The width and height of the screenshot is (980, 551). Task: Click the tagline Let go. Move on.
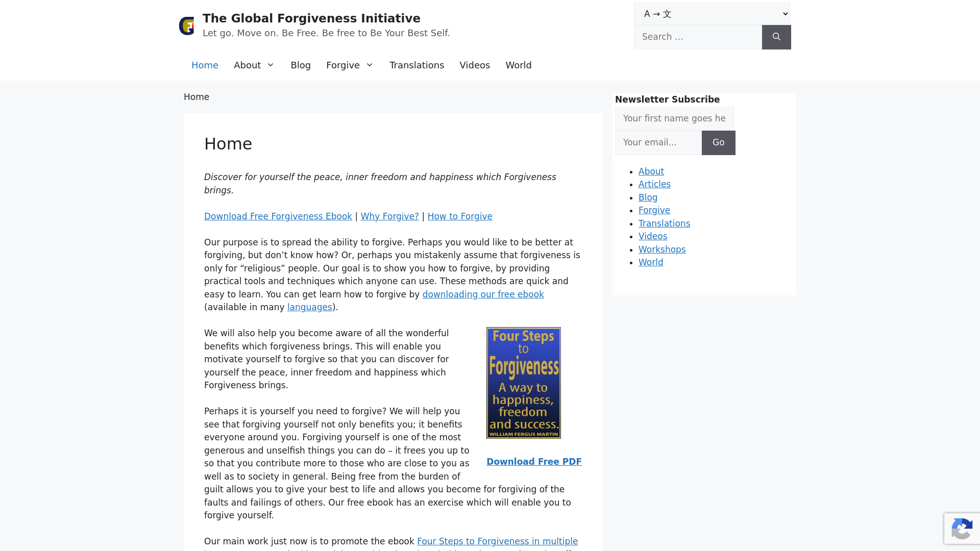tap(326, 33)
